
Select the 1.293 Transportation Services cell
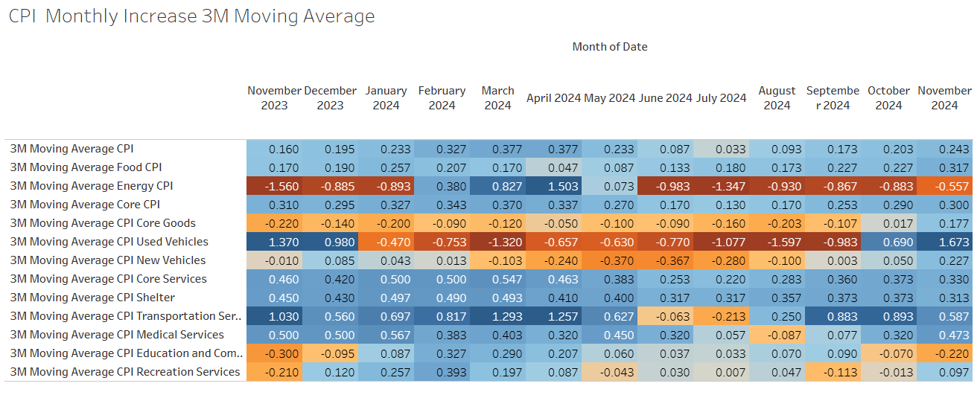pos(497,316)
